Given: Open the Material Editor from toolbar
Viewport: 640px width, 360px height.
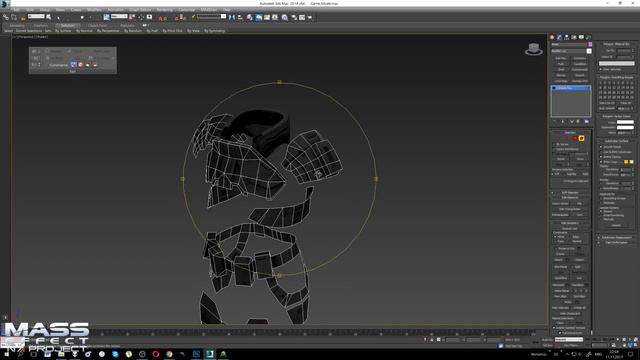Looking at the screenshot, I should (x=284, y=17).
